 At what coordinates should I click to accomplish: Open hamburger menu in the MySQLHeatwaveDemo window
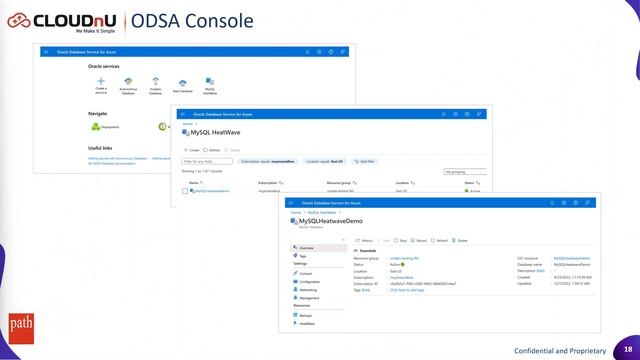291,203
